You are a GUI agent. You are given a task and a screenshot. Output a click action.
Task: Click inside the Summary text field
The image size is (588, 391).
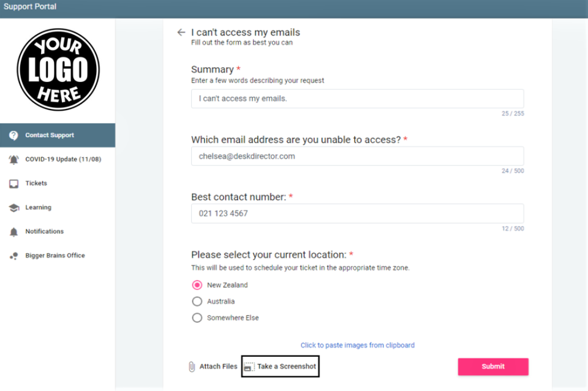[357, 99]
